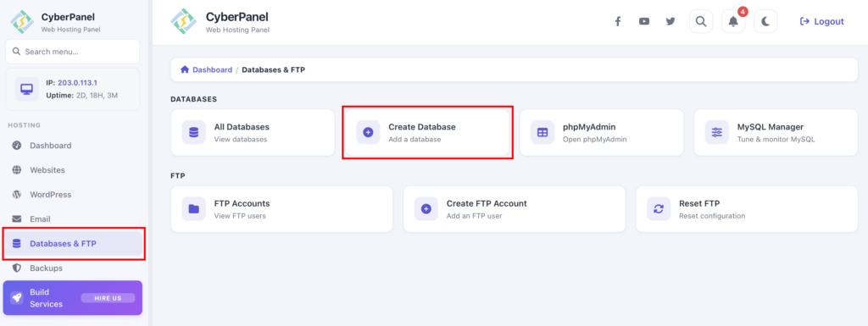The width and height of the screenshot is (868, 326).
Task: Open Email in the sidebar
Action: 73,219
